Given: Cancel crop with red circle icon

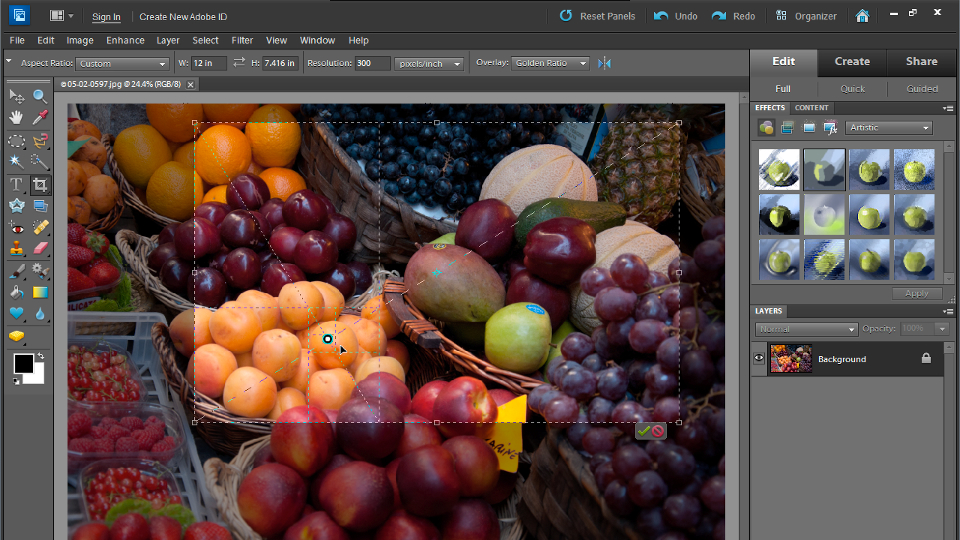Looking at the screenshot, I should coord(658,431).
